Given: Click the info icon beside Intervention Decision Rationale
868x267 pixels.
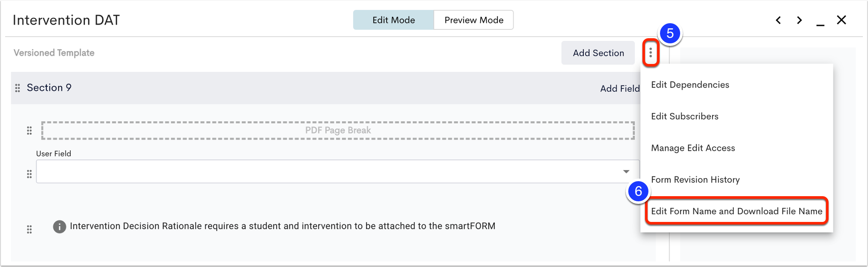Looking at the screenshot, I should pyautogui.click(x=60, y=226).
